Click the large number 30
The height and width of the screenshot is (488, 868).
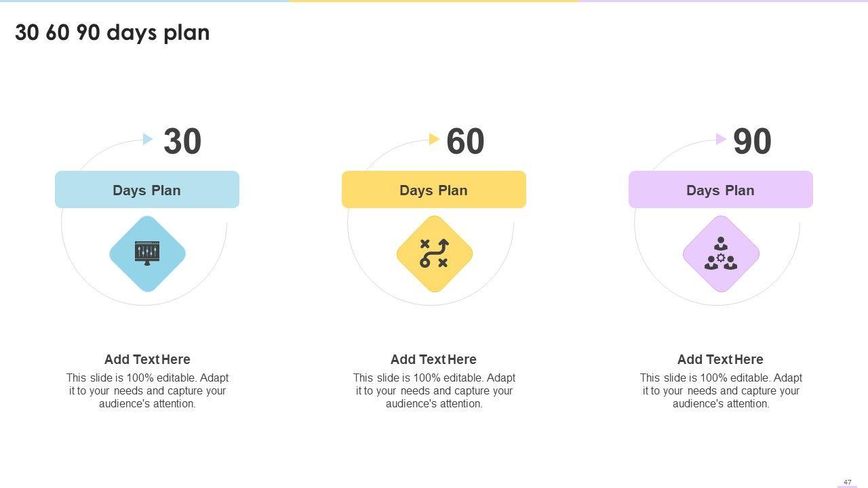(x=182, y=142)
